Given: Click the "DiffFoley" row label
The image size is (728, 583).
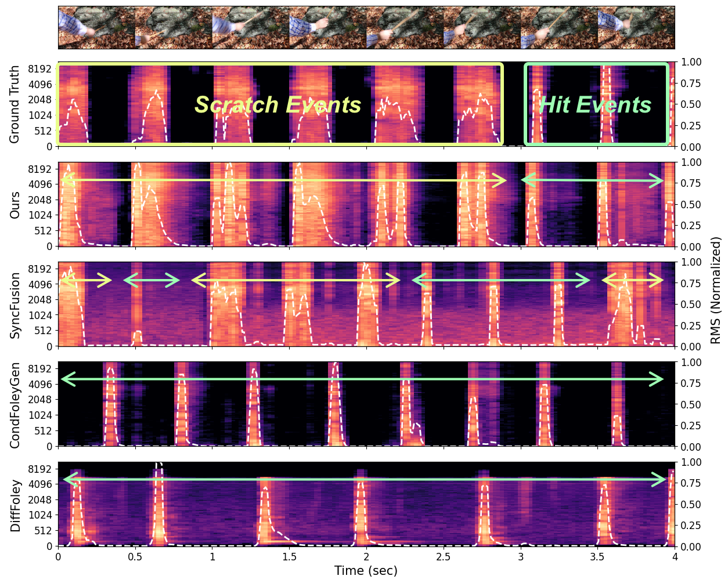Looking at the screenshot, I should [x=15, y=505].
